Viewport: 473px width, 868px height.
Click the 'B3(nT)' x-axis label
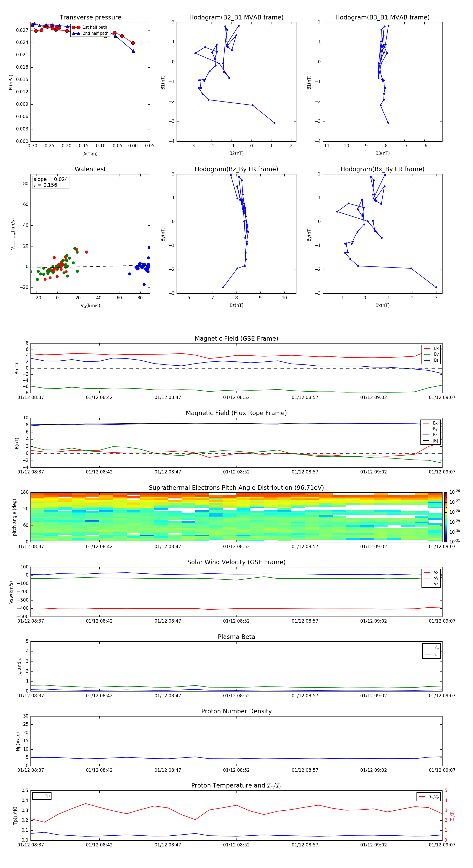[382, 154]
